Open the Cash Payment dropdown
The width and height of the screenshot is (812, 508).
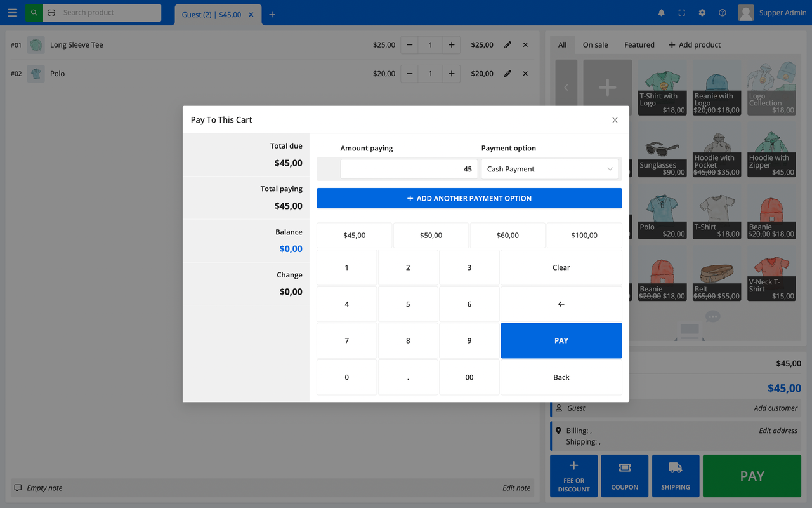tap(550, 169)
